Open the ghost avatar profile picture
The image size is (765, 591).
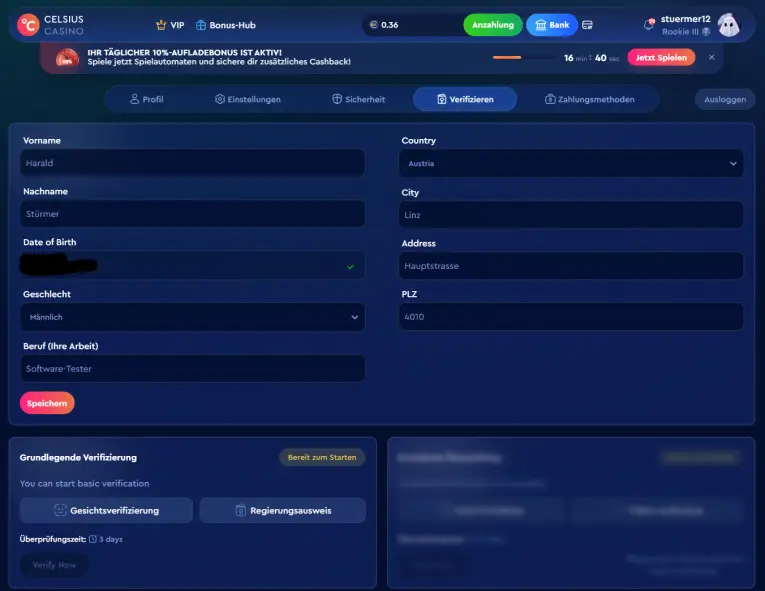(729, 25)
